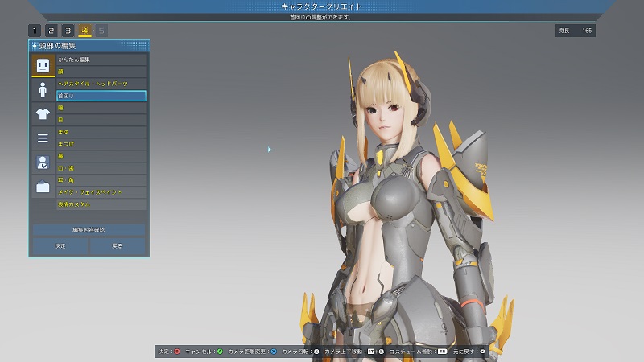Click the folder icon in the sidebar
The image size is (644, 362).
pyautogui.click(x=43, y=187)
